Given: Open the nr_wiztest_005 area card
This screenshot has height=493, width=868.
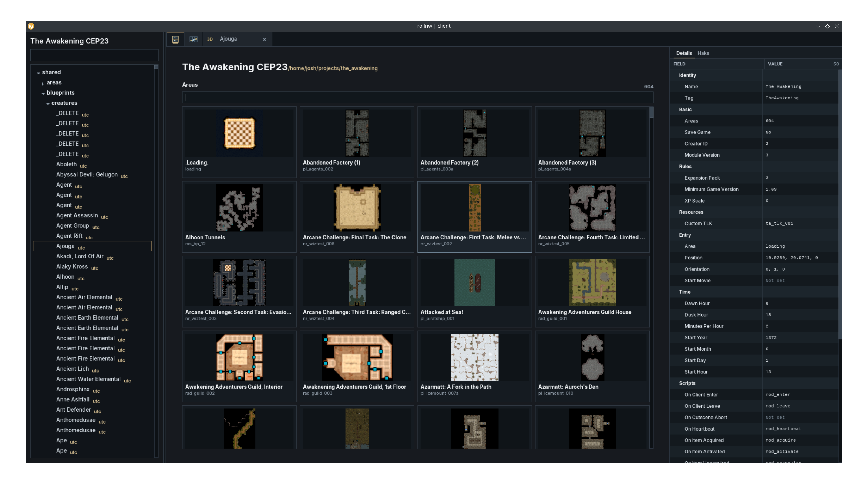Looking at the screenshot, I should point(592,217).
